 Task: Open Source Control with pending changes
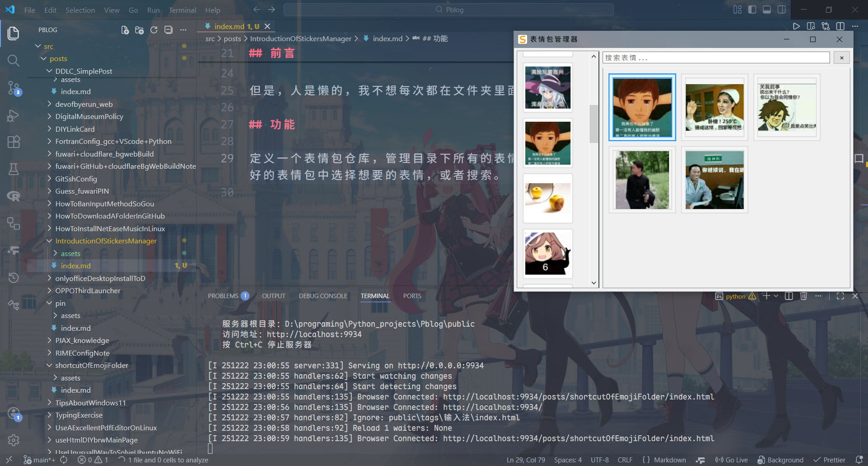pyautogui.click(x=13, y=89)
